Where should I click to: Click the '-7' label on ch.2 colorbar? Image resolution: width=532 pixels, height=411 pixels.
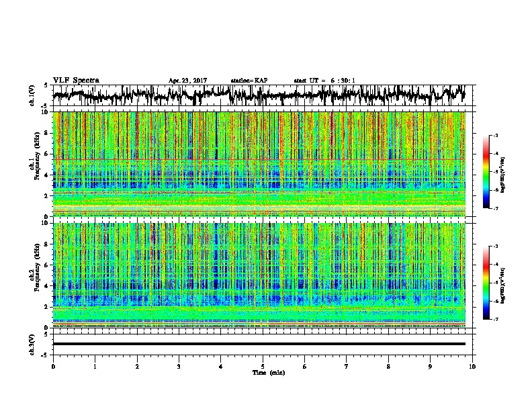tap(495, 320)
